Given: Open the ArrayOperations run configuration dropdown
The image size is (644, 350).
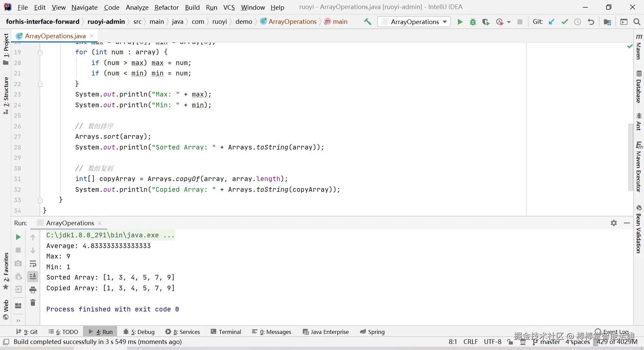Looking at the screenshot, I should 414,22.
